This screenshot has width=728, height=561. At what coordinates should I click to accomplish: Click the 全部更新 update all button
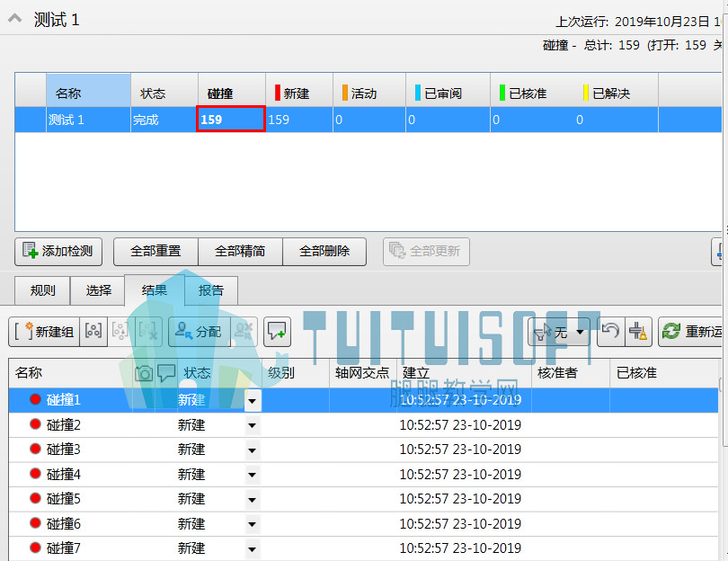click(426, 251)
